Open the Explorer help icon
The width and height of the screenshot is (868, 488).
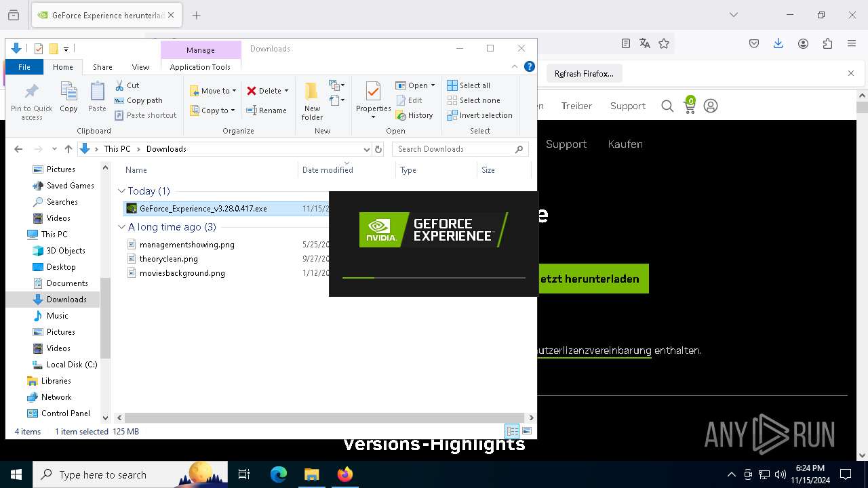click(x=530, y=66)
